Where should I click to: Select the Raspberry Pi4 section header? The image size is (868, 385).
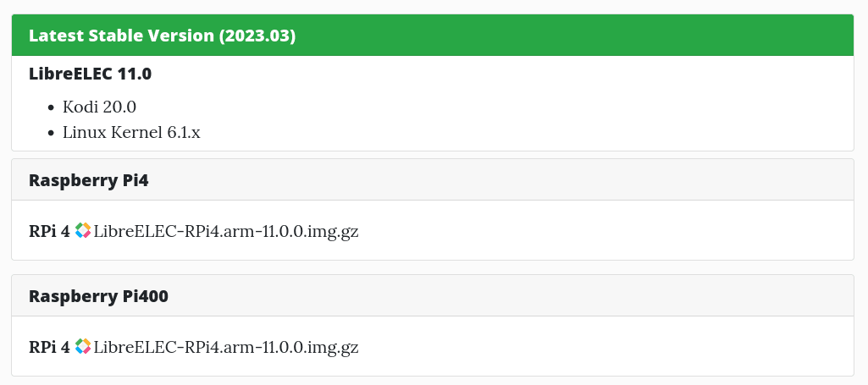point(432,179)
